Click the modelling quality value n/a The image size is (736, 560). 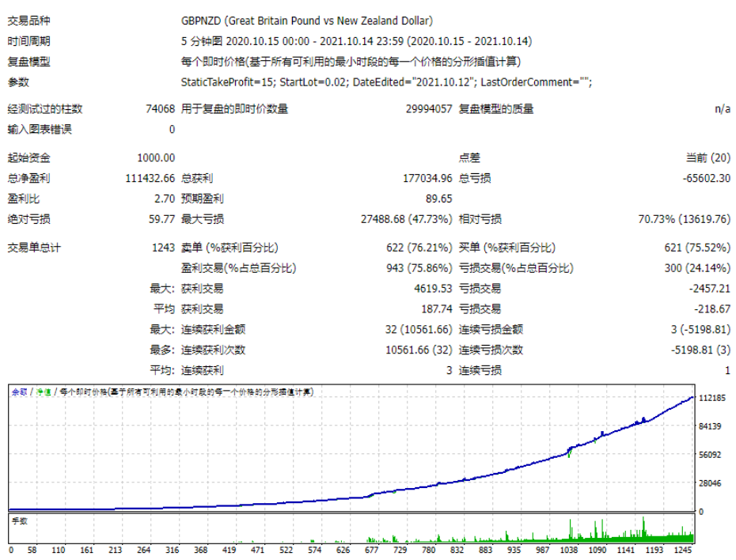click(723, 109)
